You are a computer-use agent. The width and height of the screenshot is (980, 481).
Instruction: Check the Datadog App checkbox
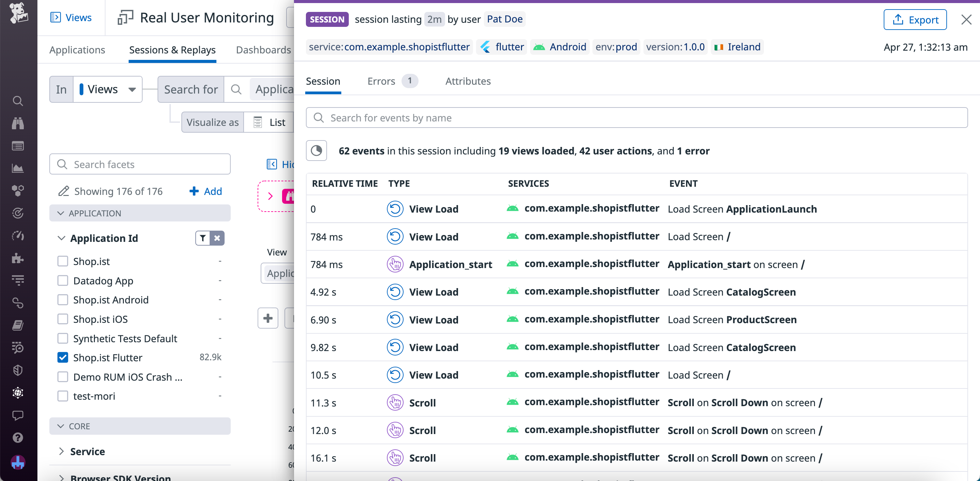pyautogui.click(x=63, y=281)
